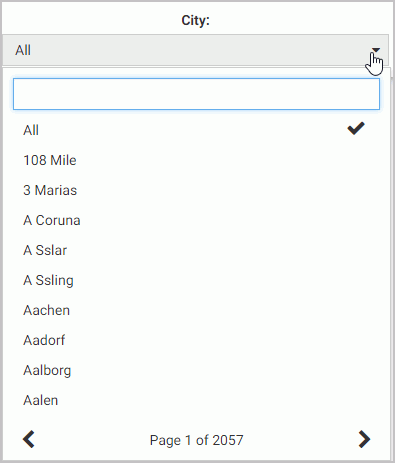Collapse the City dropdown arrow
This screenshot has width=395, height=463.
[x=376, y=50]
